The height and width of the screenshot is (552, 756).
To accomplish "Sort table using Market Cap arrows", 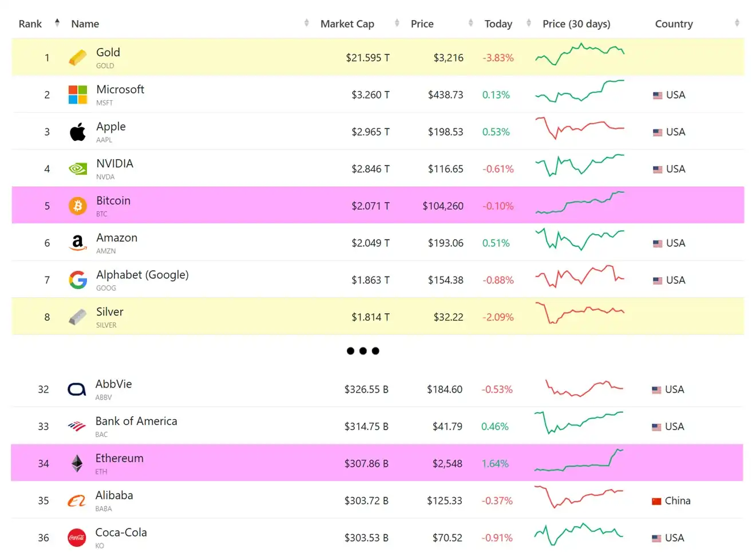I will (x=397, y=23).
